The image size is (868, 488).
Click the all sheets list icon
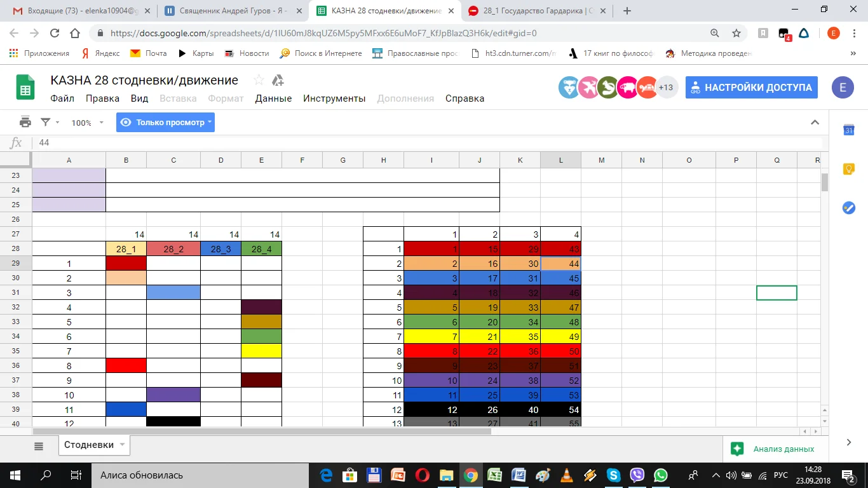[x=39, y=446]
